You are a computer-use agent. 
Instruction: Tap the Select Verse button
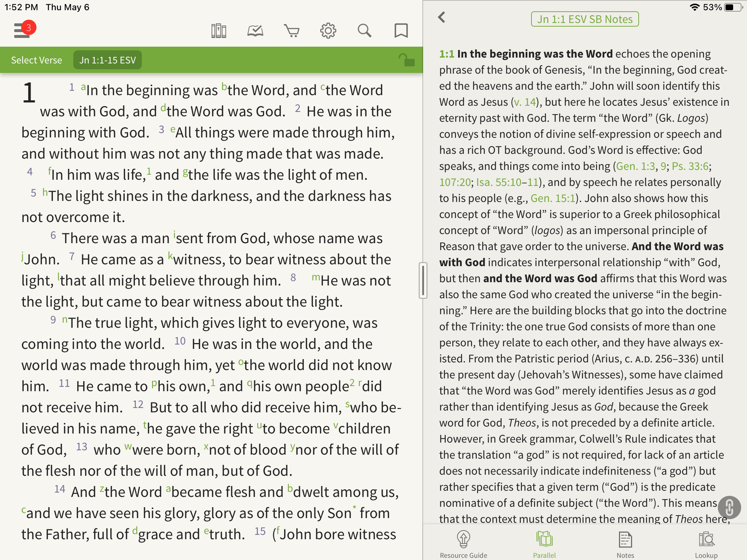36,60
